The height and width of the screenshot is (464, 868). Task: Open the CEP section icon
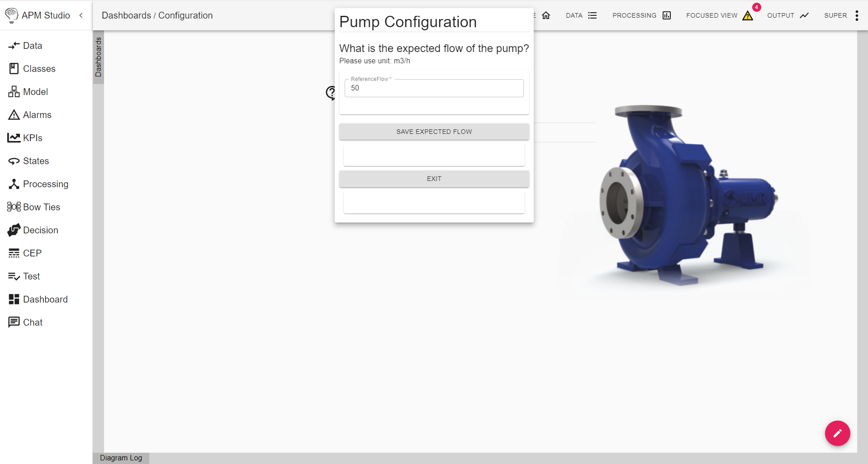click(14, 253)
